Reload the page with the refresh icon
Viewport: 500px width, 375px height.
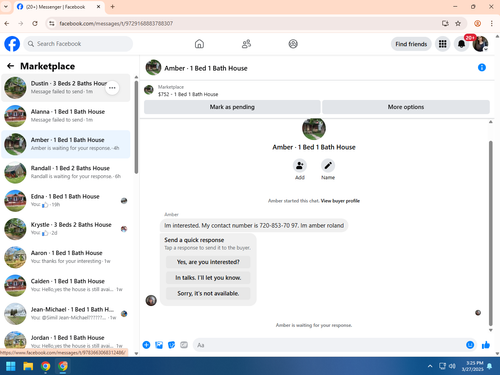click(x=35, y=23)
